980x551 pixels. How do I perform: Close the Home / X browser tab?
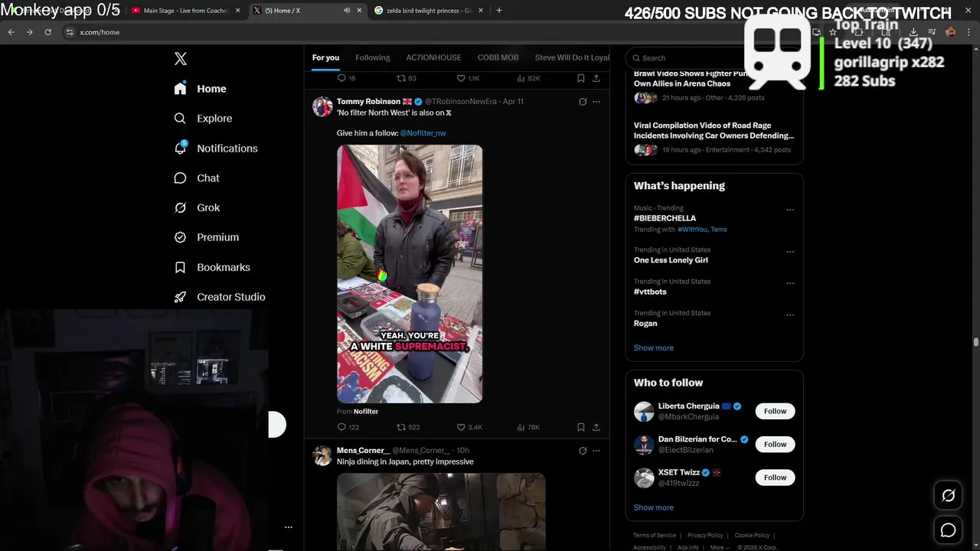[359, 11]
